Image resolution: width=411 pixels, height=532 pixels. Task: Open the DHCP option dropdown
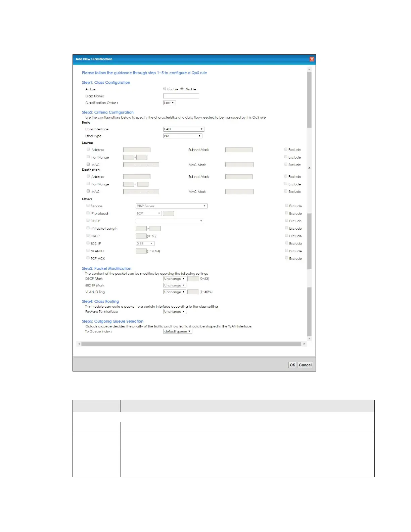170,221
